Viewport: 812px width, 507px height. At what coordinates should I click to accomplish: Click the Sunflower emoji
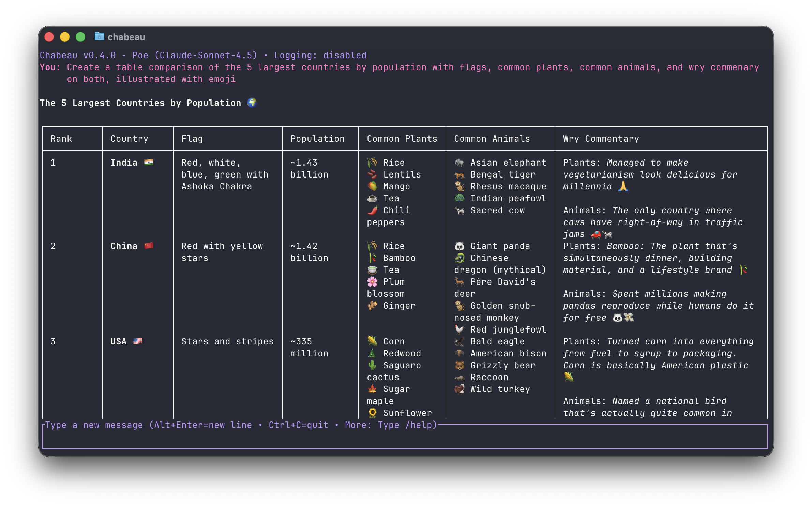[x=372, y=413]
